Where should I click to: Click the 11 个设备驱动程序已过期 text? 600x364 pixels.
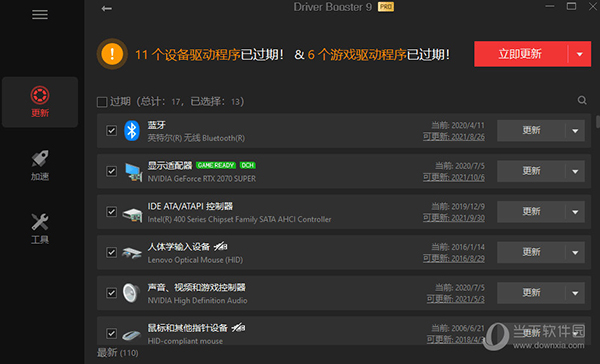click(x=209, y=55)
